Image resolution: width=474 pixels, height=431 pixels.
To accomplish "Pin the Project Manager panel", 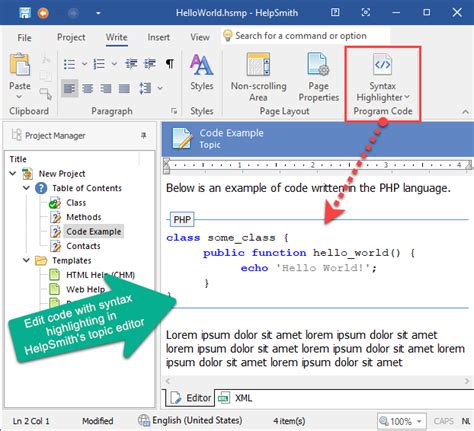I will [x=144, y=135].
